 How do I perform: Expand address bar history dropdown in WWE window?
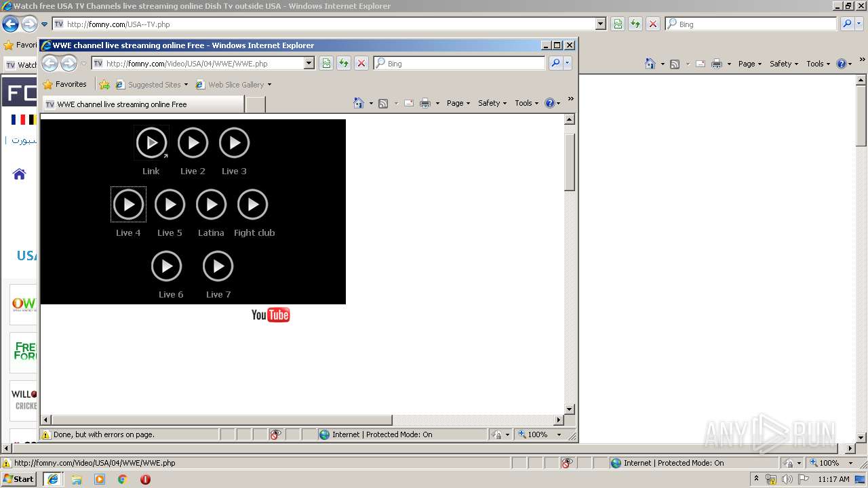309,63
